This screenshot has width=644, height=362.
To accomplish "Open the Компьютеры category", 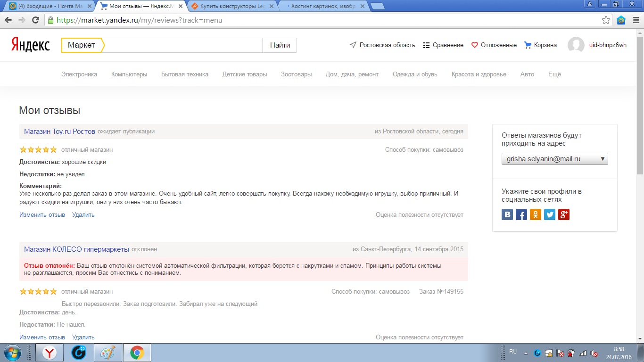I will [129, 74].
